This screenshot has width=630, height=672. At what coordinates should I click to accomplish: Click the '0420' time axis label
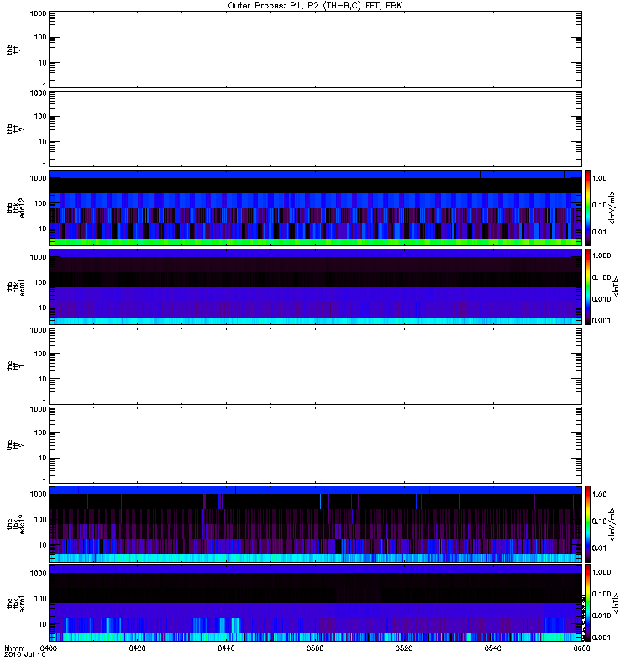pos(137,648)
